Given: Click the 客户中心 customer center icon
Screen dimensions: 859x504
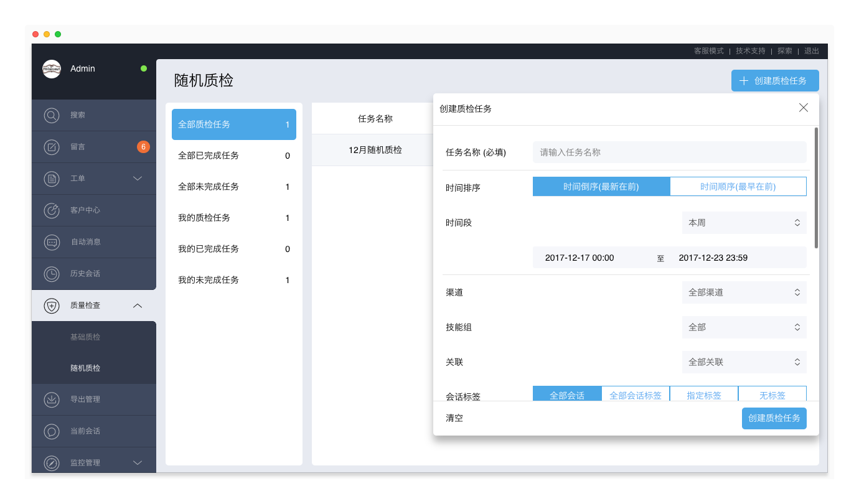Looking at the screenshot, I should click(52, 210).
